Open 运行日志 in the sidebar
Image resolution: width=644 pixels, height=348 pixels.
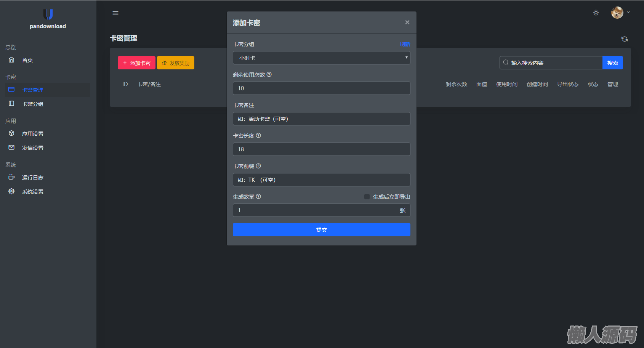[x=33, y=178]
